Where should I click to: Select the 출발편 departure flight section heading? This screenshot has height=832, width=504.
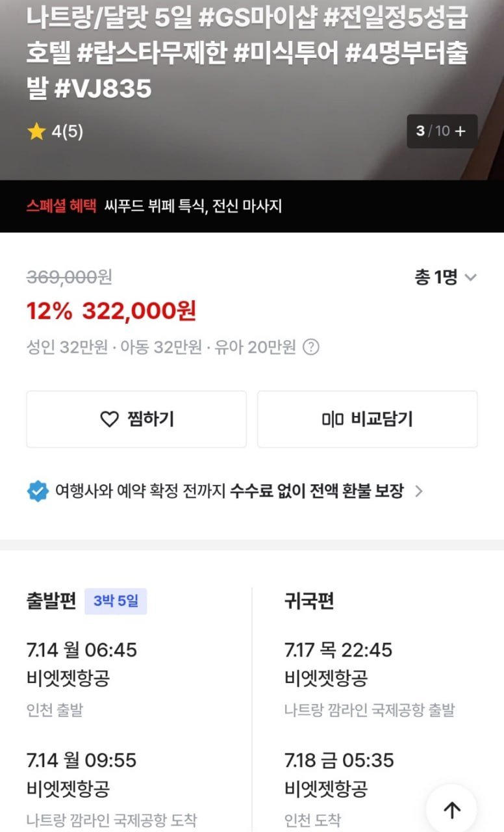pos(51,601)
